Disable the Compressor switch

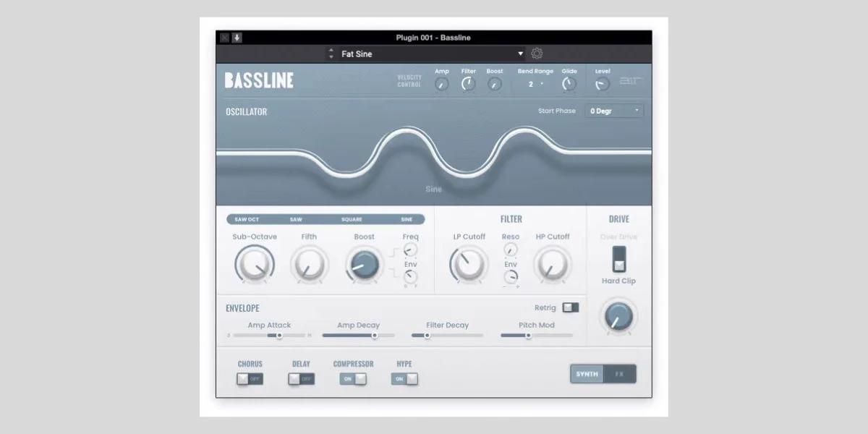click(x=353, y=379)
